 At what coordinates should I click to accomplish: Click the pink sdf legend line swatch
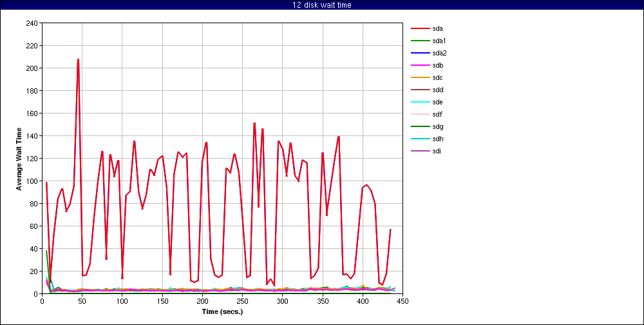click(419, 114)
